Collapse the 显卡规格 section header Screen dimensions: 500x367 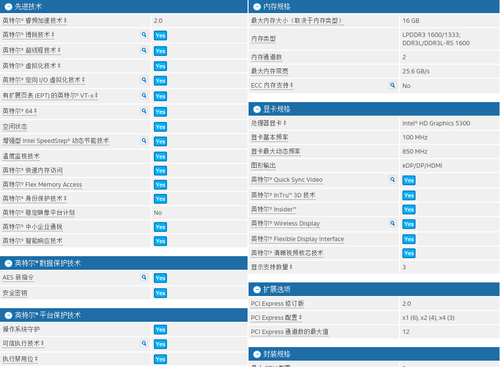(x=257, y=109)
